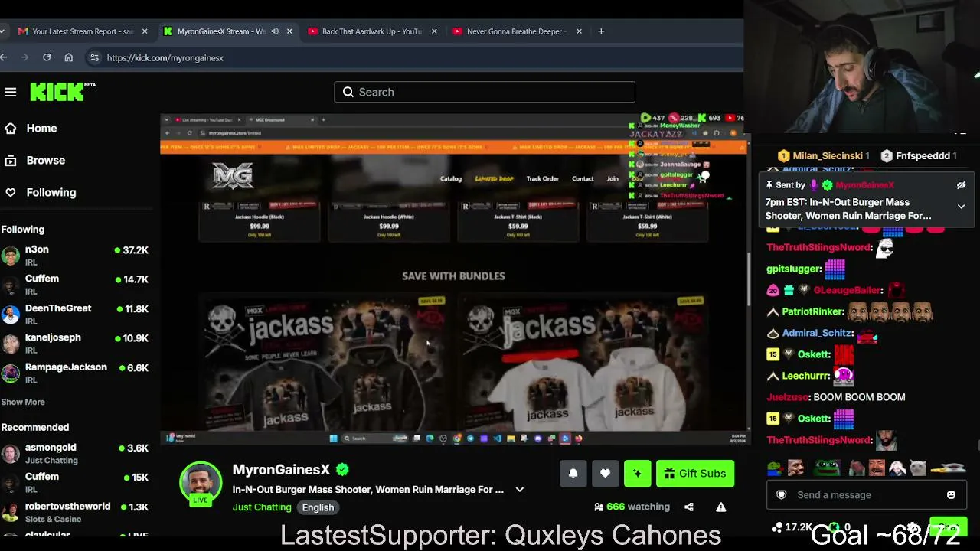Expand the pinned message chevron
The image size is (980, 551).
961,207
